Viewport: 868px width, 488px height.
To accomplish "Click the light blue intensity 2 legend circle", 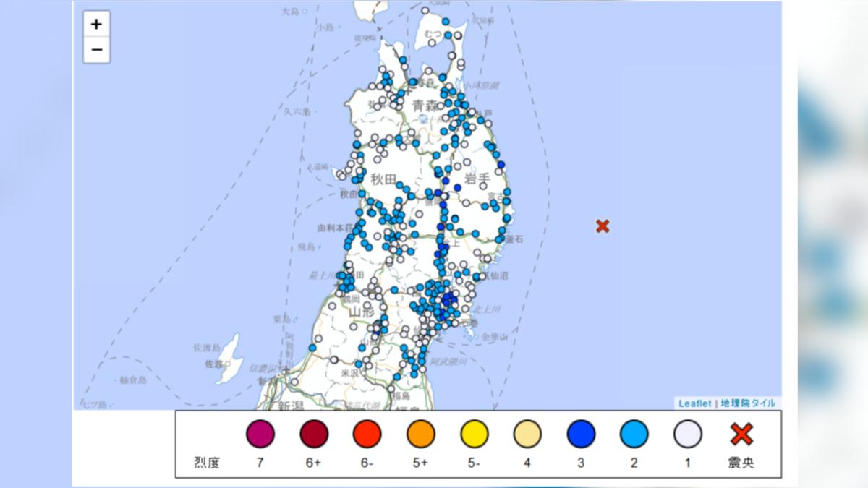I will (634, 434).
